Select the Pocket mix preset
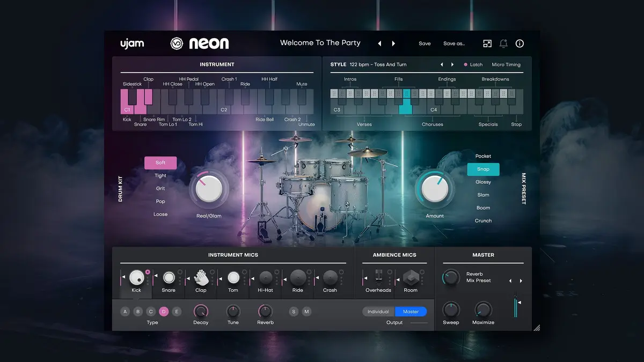Screen dimensions: 644x362 click(483, 156)
